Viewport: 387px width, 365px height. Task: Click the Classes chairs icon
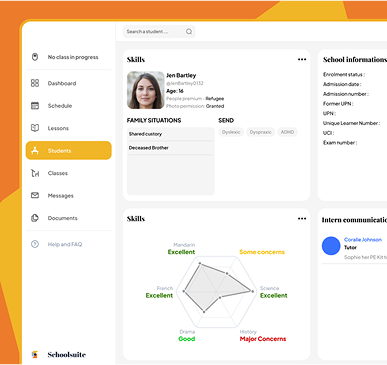[x=35, y=173]
